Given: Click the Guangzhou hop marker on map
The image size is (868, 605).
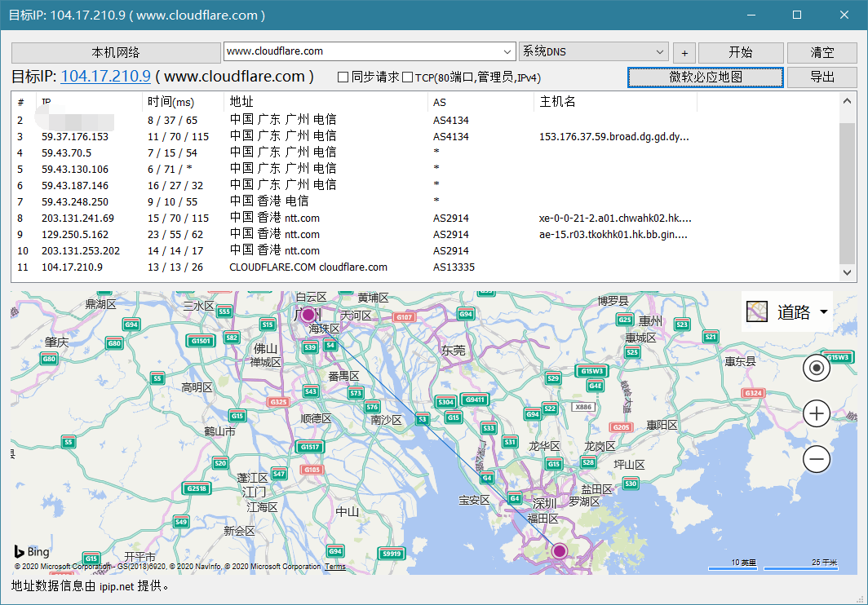Looking at the screenshot, I should click(x=308, y=315).
